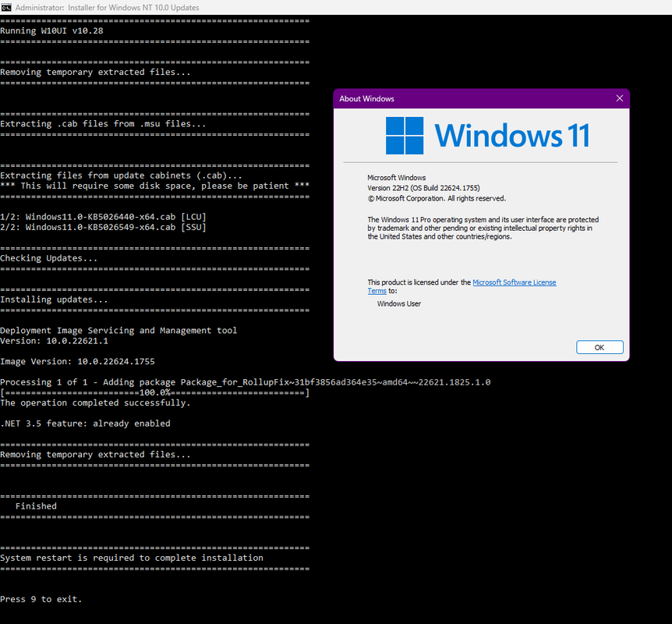Click the About Windows title bar
Viewport: 672px width, 624px height.
[481, 98]
